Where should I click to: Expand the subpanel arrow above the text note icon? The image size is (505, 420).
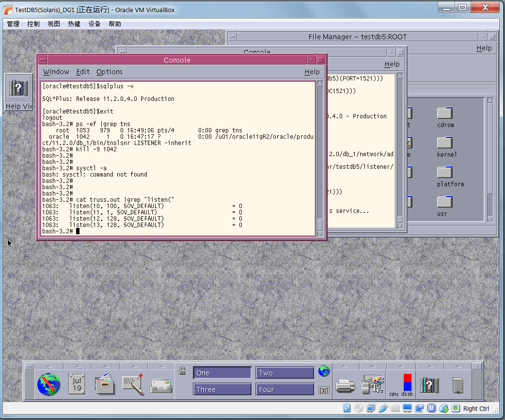(x=134, y=366)
